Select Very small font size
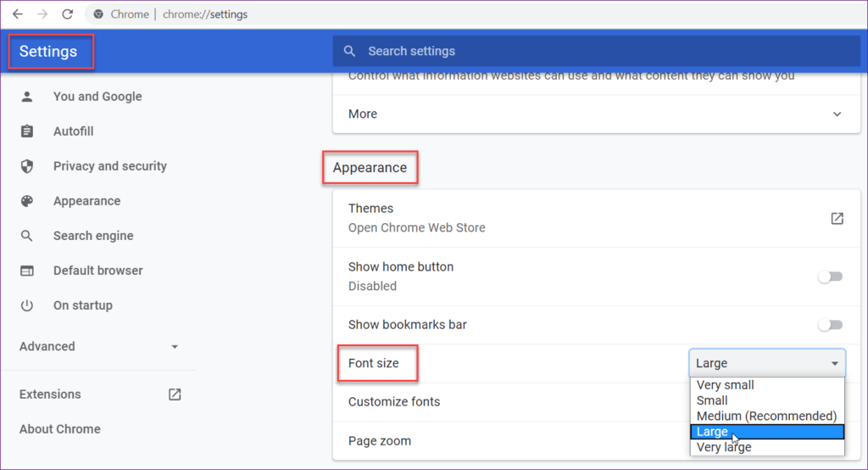This screenshot has width=868, height=470. pos(767,384)
